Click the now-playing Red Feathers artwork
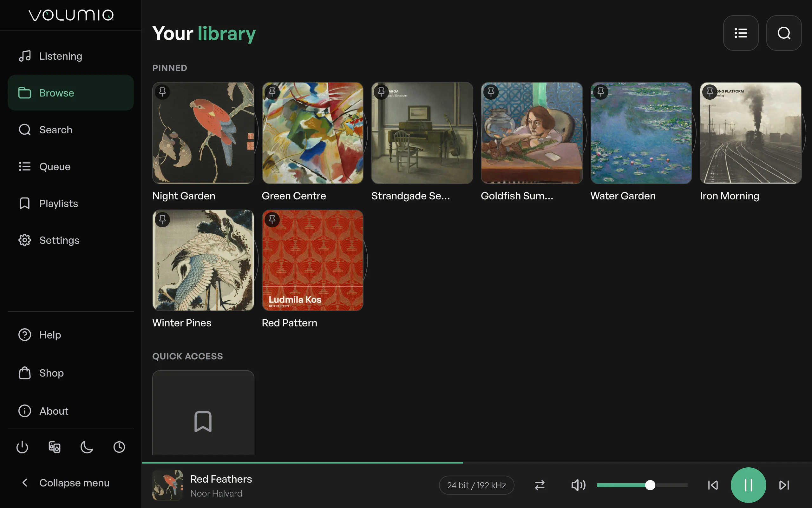The height and width of the screenshot is (508, 812). 167,485
